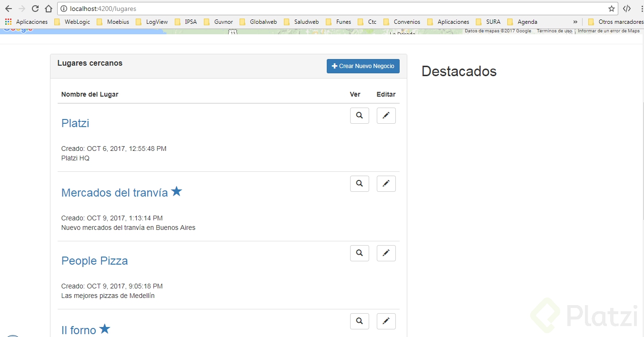View People Pizza with magnifier button
Screen dimensions: 644x337
click(360, 253)
